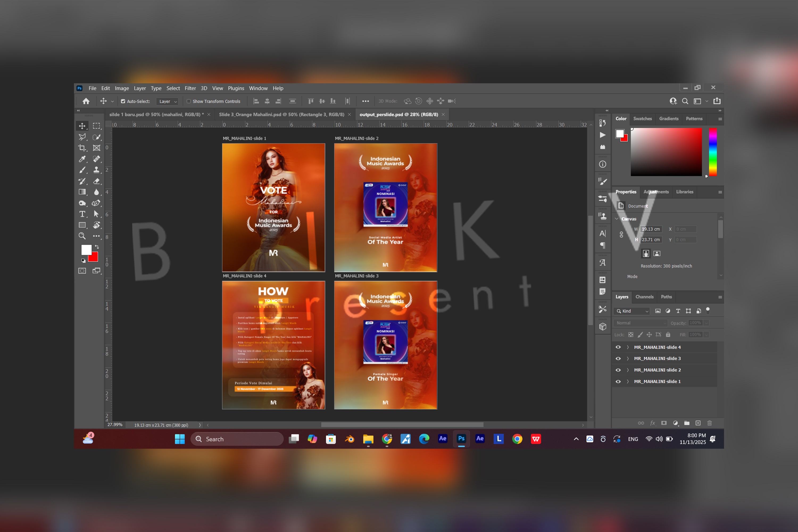Select MR_MAHALINI-slide 2 layer group name

pos(657,370)
